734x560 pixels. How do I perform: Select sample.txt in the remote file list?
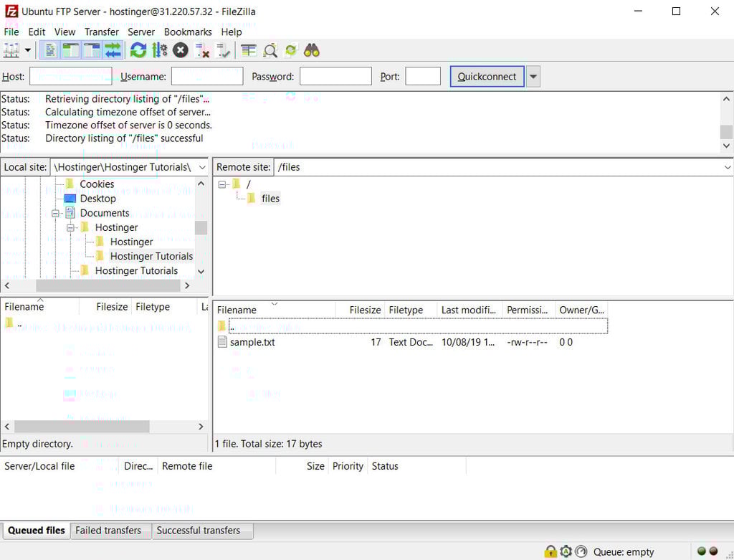[x=252, y=342]
